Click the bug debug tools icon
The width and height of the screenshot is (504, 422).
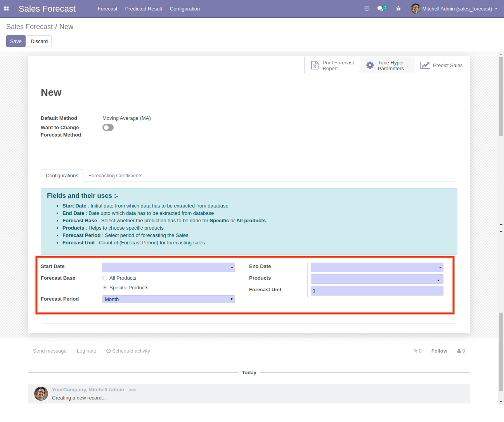click(398, 9)
